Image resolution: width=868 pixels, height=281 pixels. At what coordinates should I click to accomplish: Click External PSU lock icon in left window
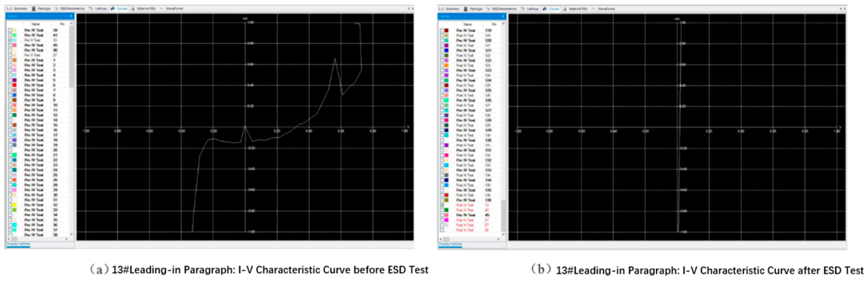(133, 8)
